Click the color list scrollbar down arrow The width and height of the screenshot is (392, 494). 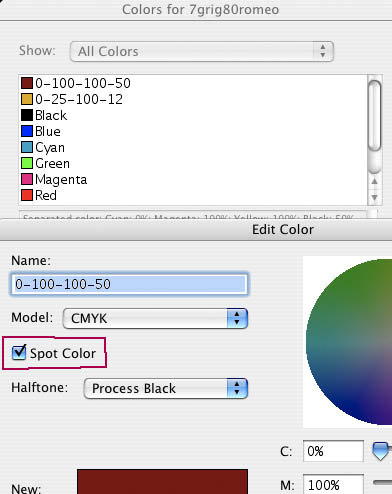click(374, 197)
